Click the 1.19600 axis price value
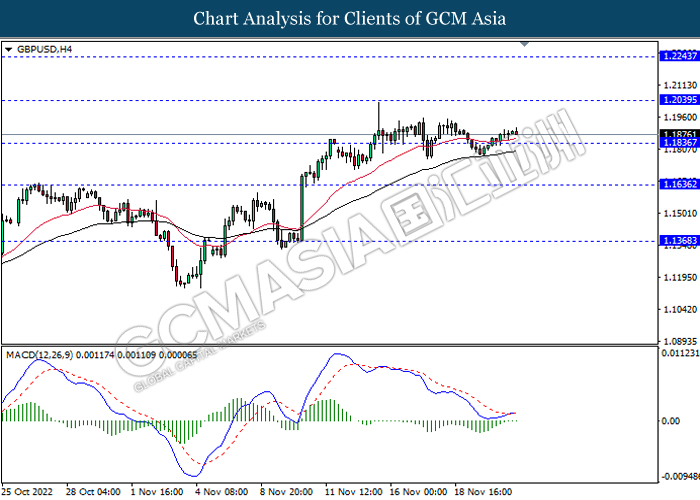 680,117
